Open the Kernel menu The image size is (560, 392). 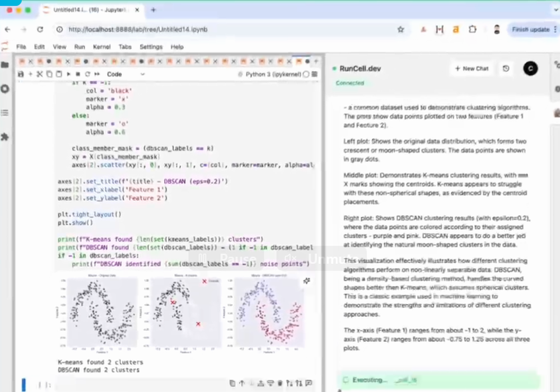pos(102,47)
